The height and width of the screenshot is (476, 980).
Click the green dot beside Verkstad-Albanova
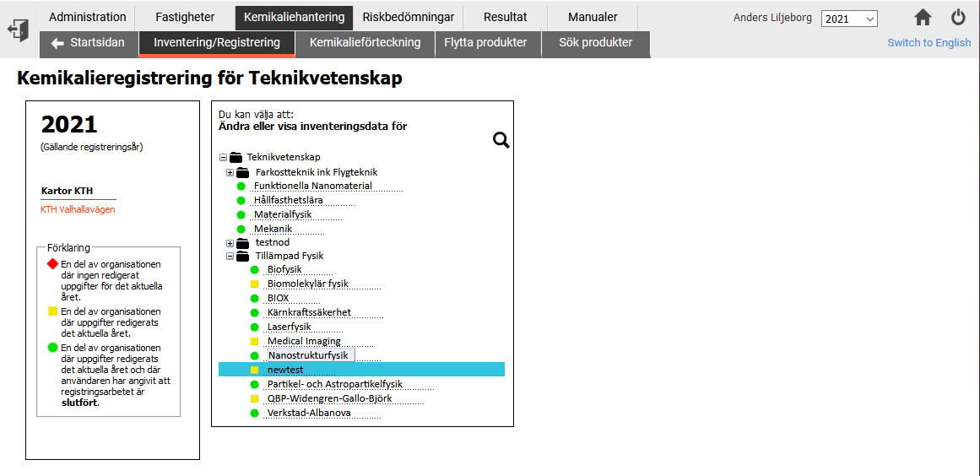pos(254,413)
